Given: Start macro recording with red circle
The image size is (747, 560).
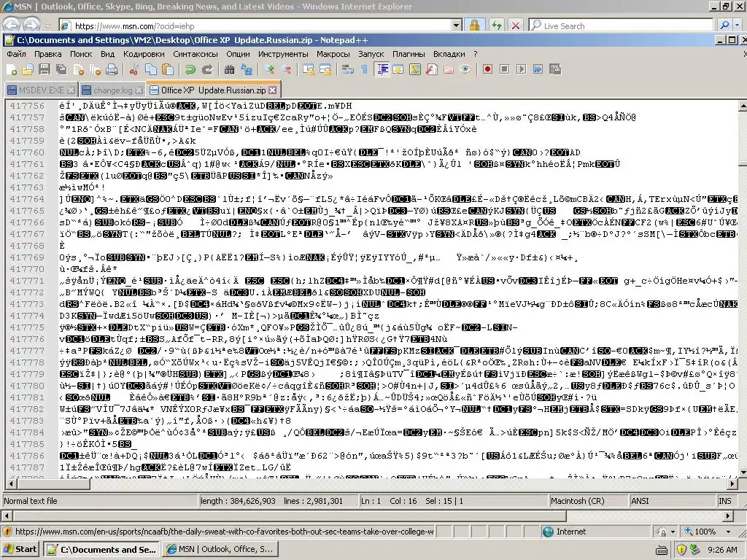Looking at the screenshot, I should pos(487,69).
